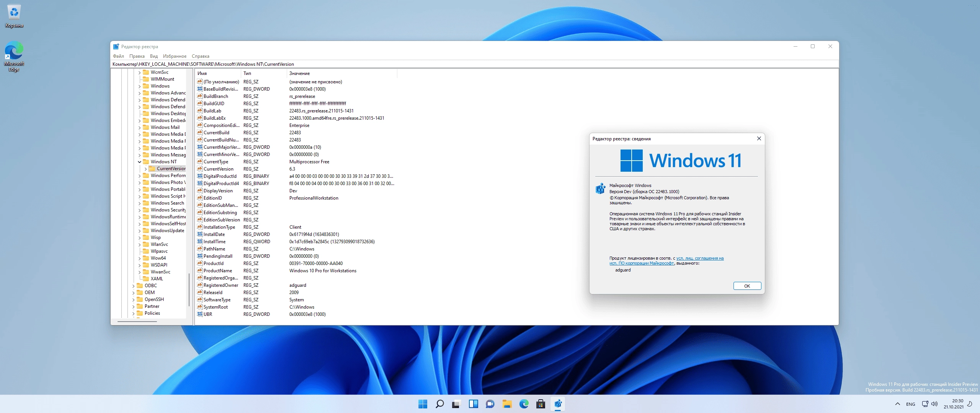Select the UBR DWORD value icon

199,314
